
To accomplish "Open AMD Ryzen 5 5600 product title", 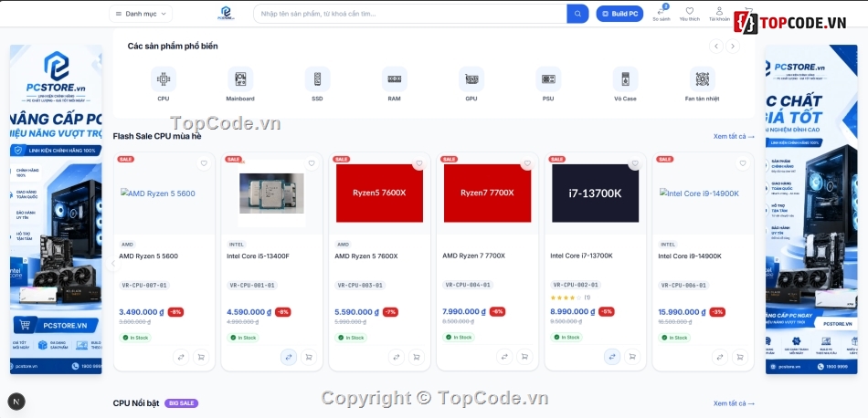I will click(x=148, y=256).
